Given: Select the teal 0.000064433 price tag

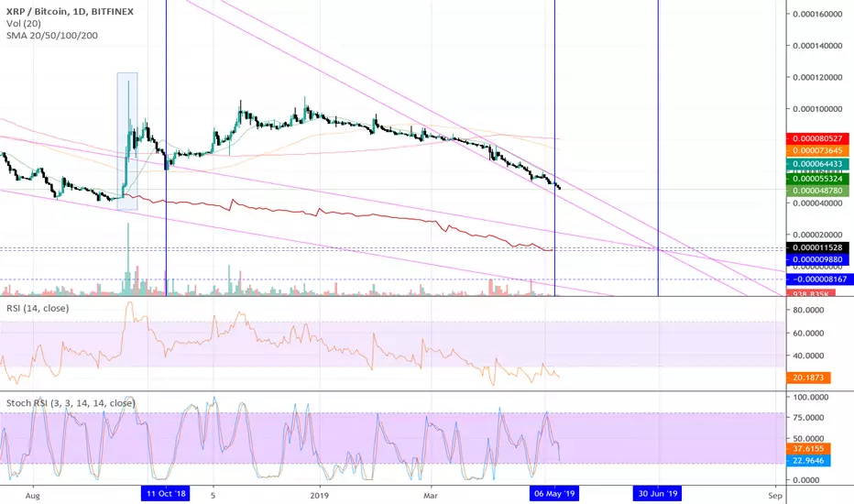Looking at the screenshot, I should point(817,164).
